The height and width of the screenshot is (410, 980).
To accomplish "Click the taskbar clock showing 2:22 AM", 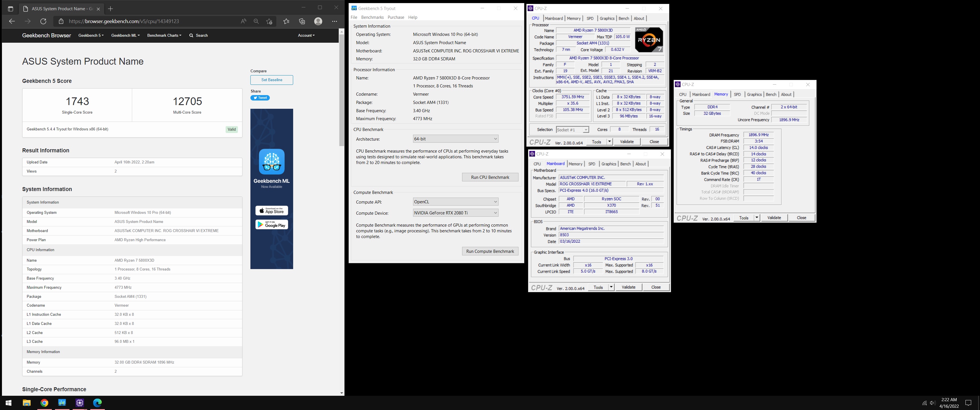I will (949, 403).
